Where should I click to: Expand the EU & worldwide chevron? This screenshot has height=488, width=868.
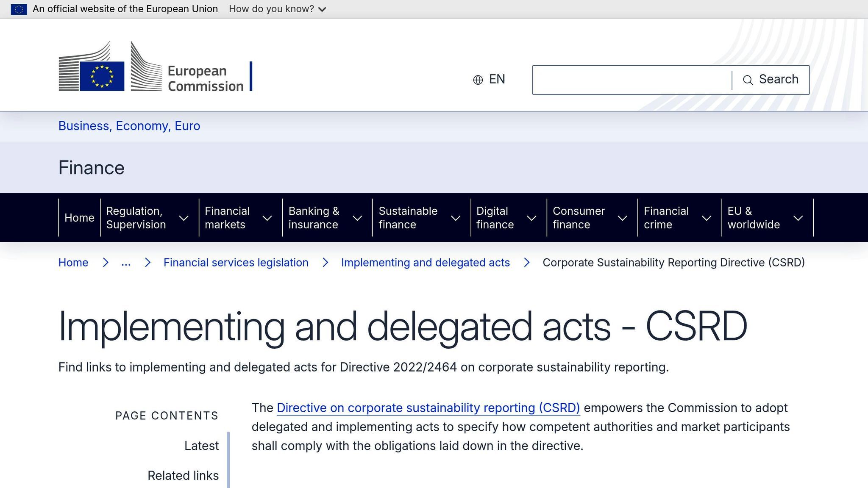click(798, 218)
